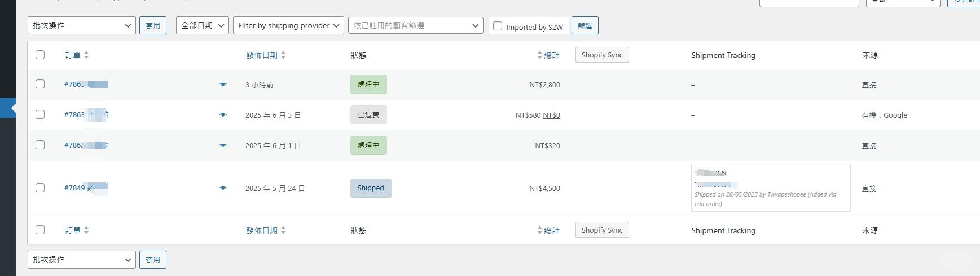Sort by 發佈日期 using header sort arrows

click(x=283, y=55)
